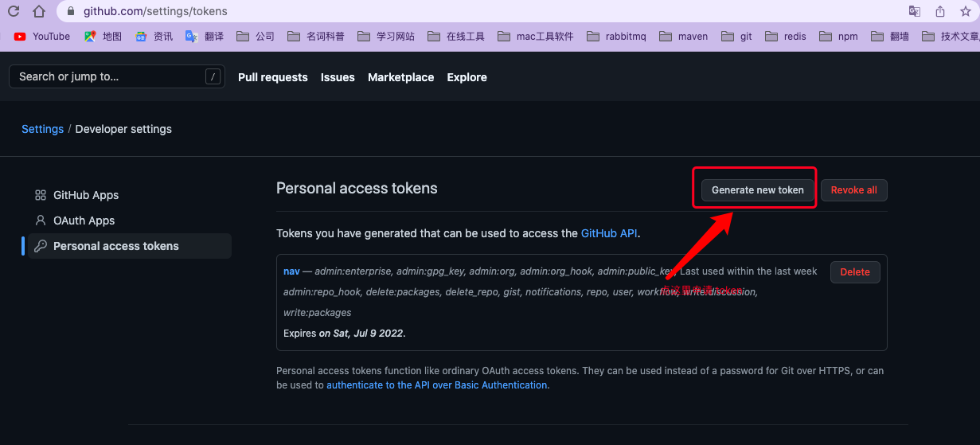Click the Personal access tokens page heading

pyautogui.click(x=357, y=189)
